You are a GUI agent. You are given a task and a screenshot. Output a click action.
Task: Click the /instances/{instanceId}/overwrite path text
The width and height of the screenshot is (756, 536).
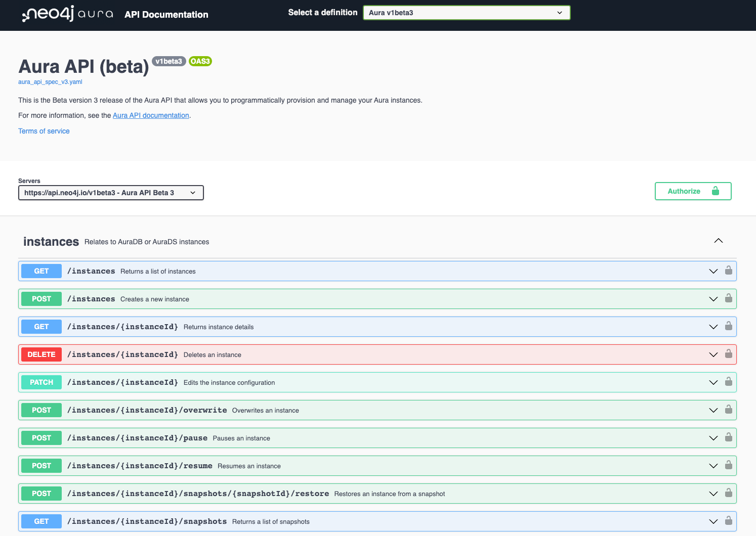coord(147,410)
